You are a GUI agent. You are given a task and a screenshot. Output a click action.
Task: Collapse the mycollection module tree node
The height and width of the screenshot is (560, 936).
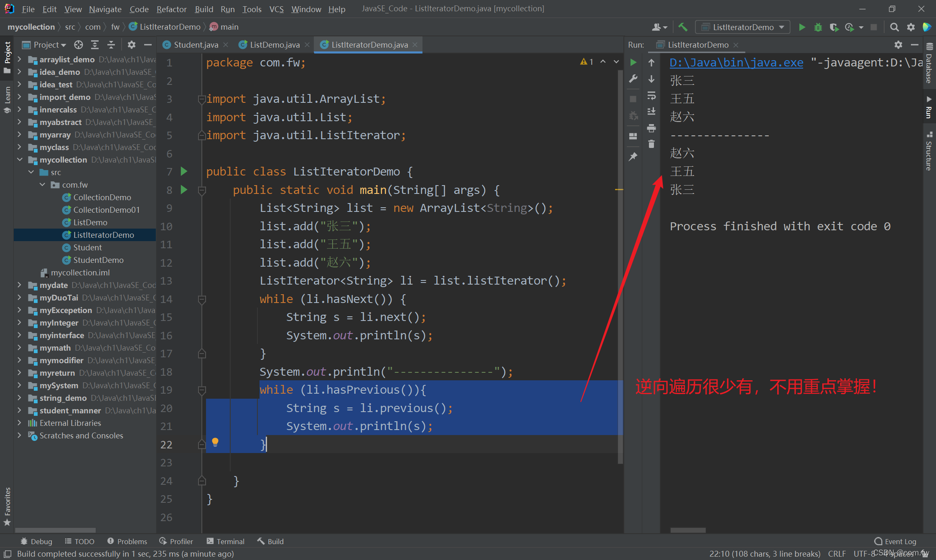20,160
